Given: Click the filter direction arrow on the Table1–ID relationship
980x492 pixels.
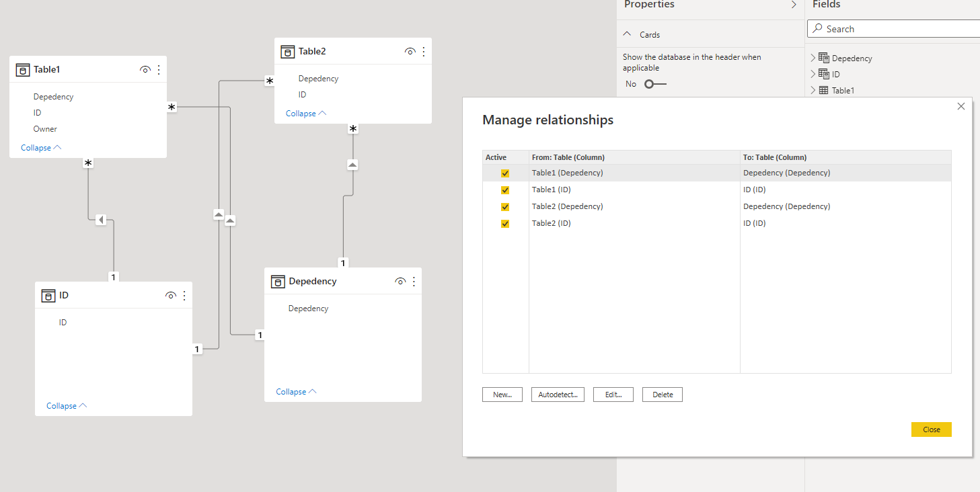Looking at the screenshot, I should tap(101, 220).
